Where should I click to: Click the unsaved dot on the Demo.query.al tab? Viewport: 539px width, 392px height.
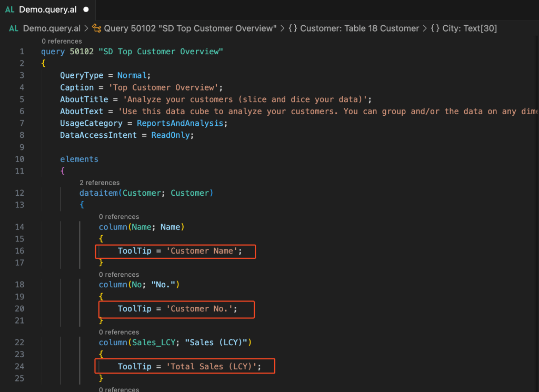(86, 9)
